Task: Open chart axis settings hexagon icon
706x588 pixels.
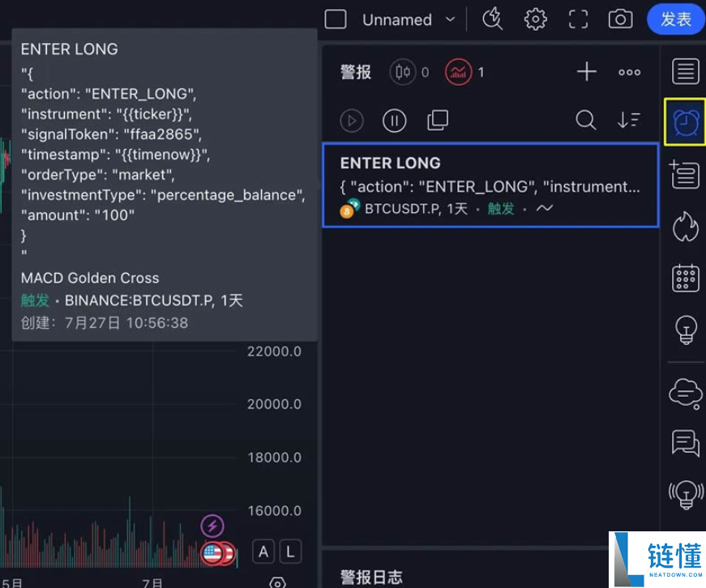Action: point(277,582)
